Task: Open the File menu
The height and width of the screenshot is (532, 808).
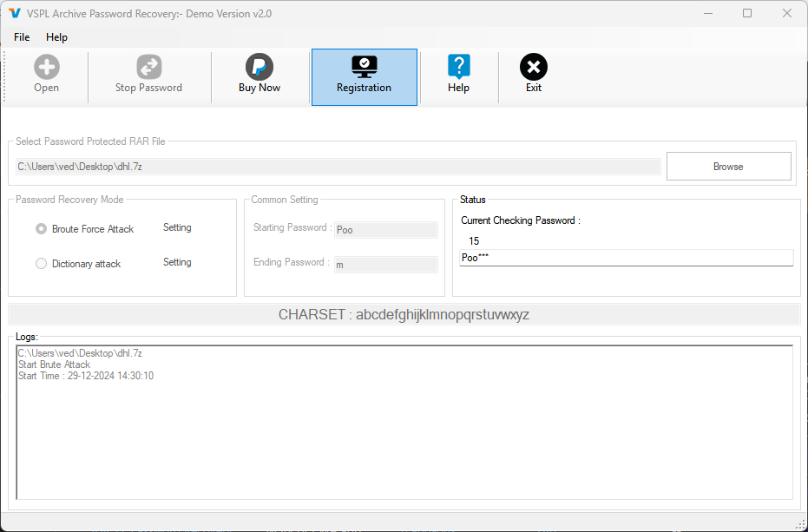Action: point(21,37)
